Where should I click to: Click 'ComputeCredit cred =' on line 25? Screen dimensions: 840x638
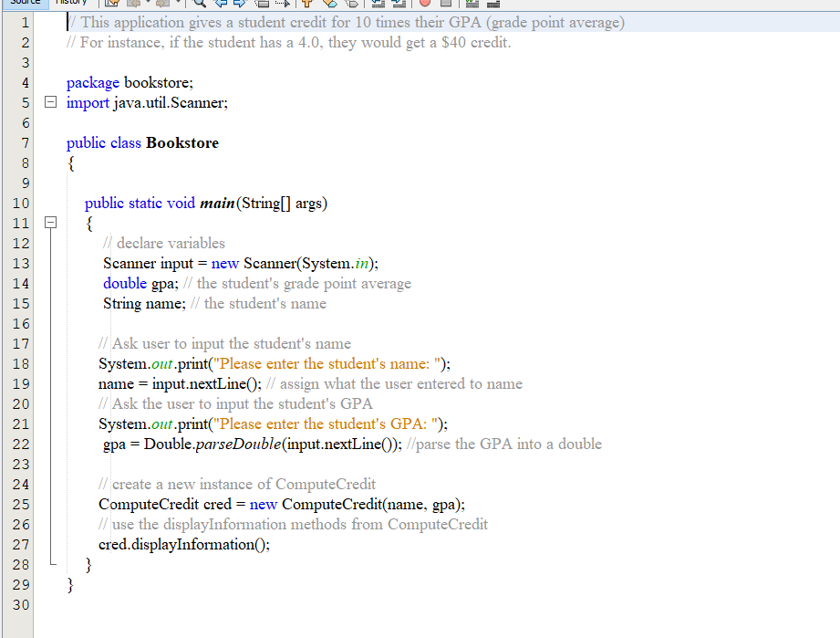(x=172, y=505)
